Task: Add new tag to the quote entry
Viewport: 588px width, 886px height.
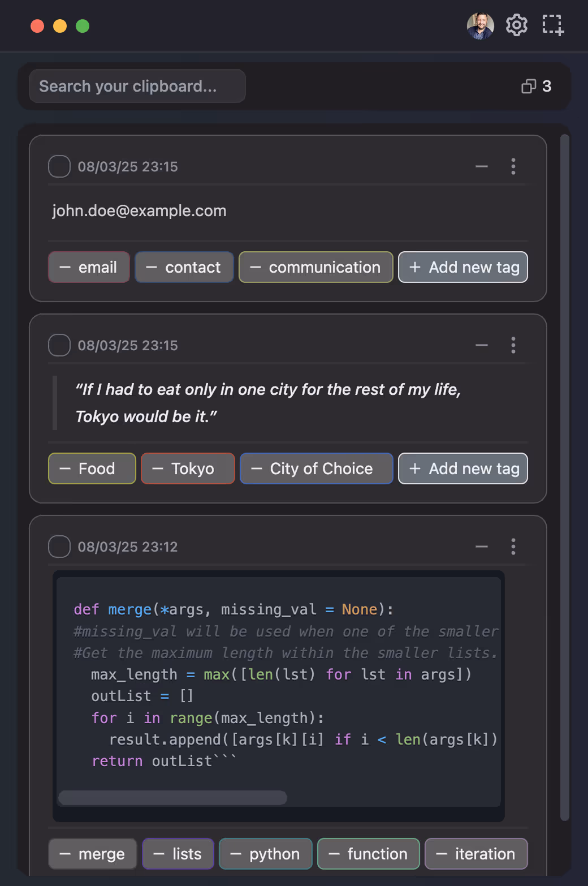Action: [462, 468]
